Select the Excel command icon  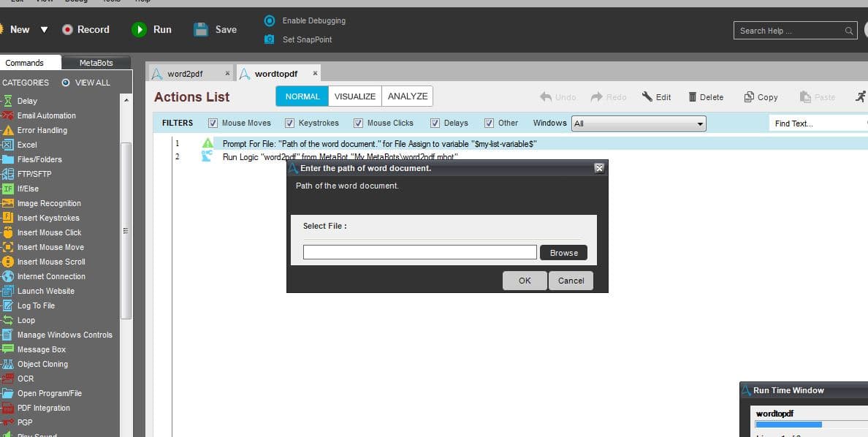(x=8, y=145)
